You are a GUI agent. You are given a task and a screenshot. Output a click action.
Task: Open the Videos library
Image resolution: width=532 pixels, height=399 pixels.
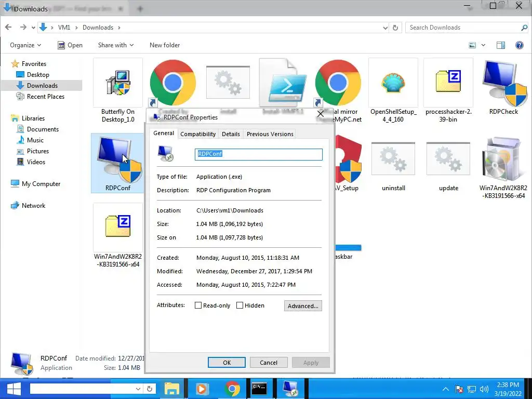pos(31,162)
